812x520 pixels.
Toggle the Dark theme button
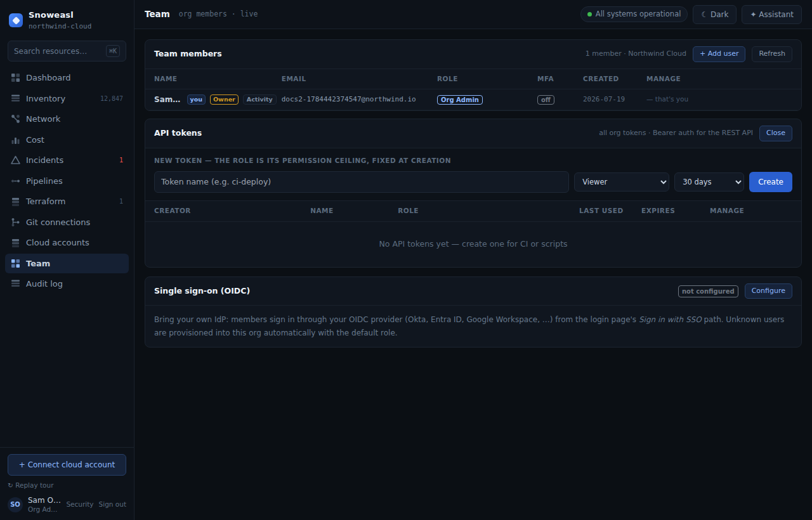[714, 15]
